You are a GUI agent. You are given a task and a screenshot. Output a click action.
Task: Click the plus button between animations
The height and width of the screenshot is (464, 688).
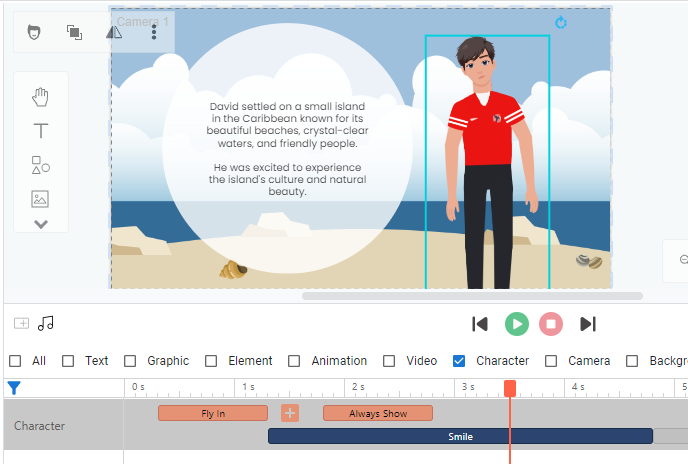(x=290, y=413)
